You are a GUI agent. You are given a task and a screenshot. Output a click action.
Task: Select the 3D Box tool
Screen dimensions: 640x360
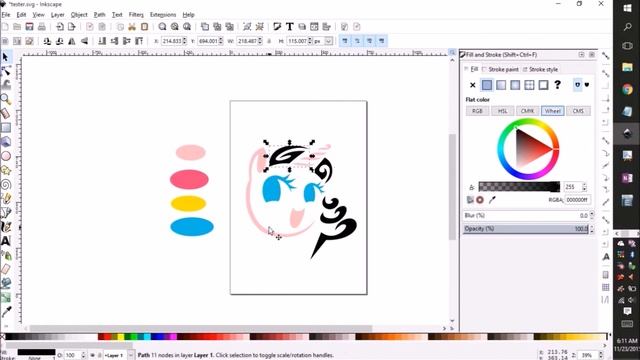click(x=6, y=142)
